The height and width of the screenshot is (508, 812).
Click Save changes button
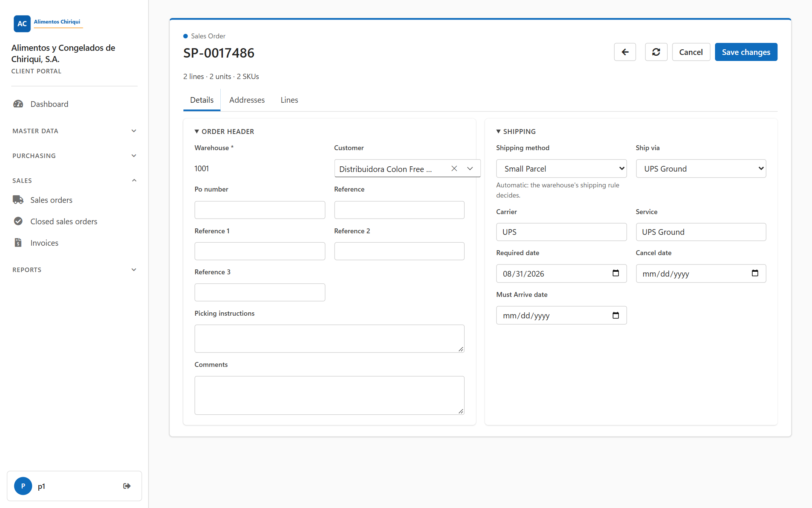pyautogui.click(x=746, y=52)
